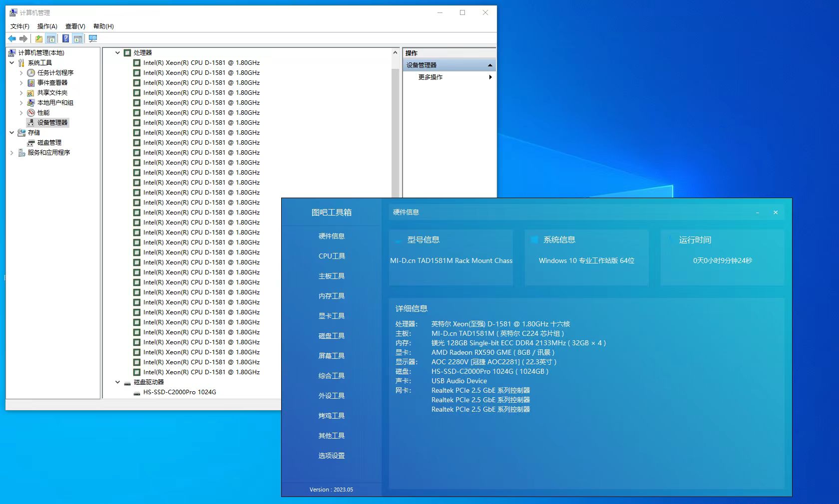This screenshot has width=839, height=504.
Task: Open the 操作(A) menu
Action: click(x=47, y=26)
